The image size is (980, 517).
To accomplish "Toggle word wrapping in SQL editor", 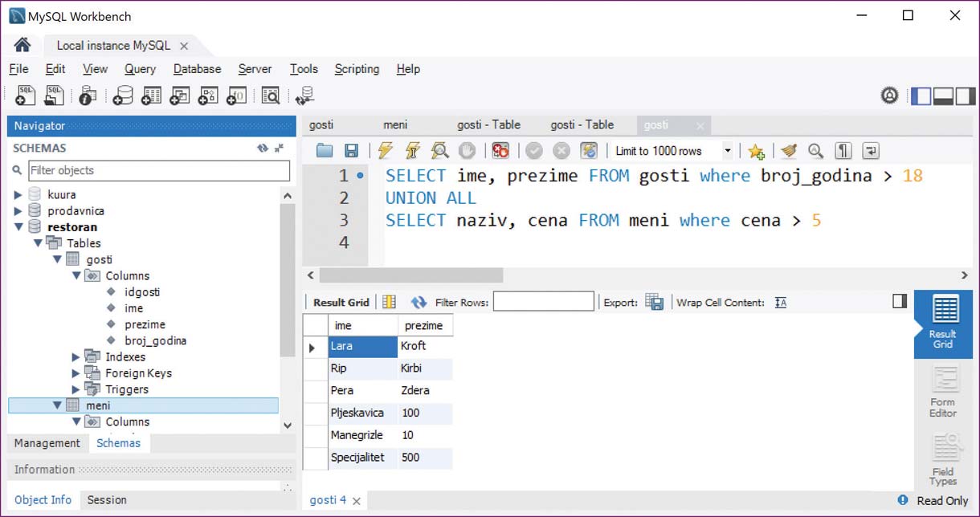I will point(871,151).
